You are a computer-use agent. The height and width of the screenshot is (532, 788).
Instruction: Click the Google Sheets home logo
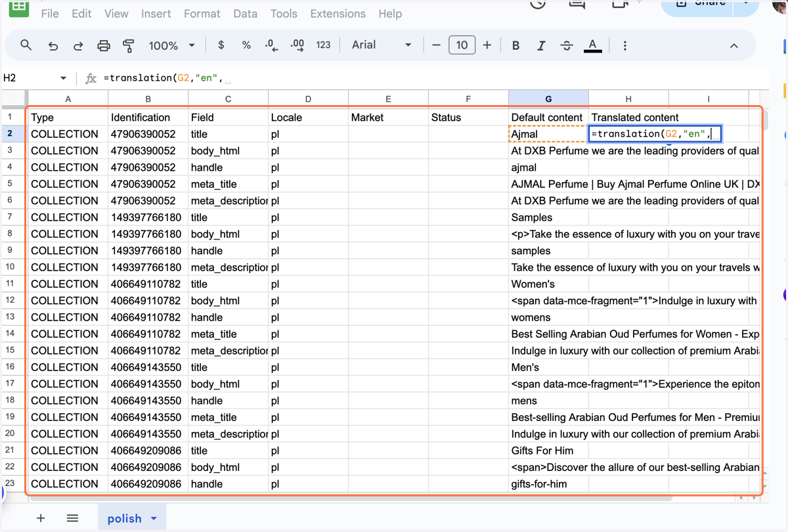[19, 7]
